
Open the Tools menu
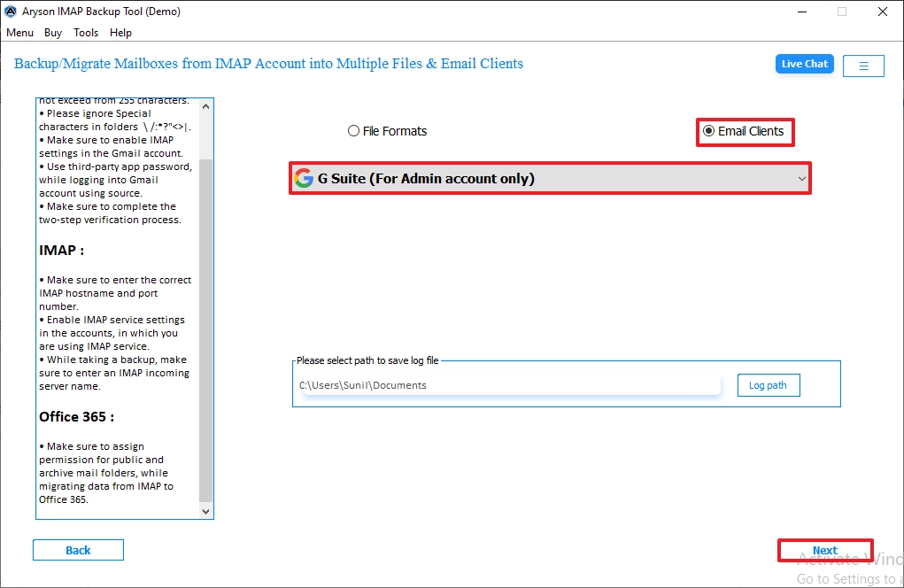(86, 33)
